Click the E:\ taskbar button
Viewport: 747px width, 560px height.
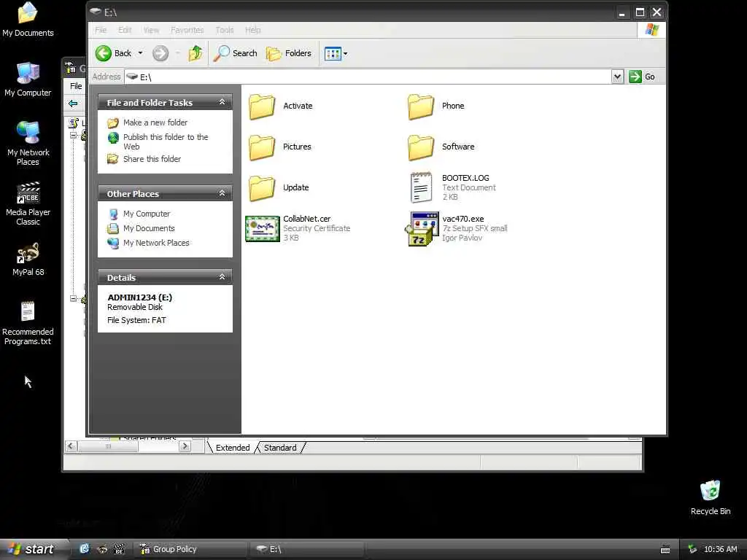pos(306,549)
